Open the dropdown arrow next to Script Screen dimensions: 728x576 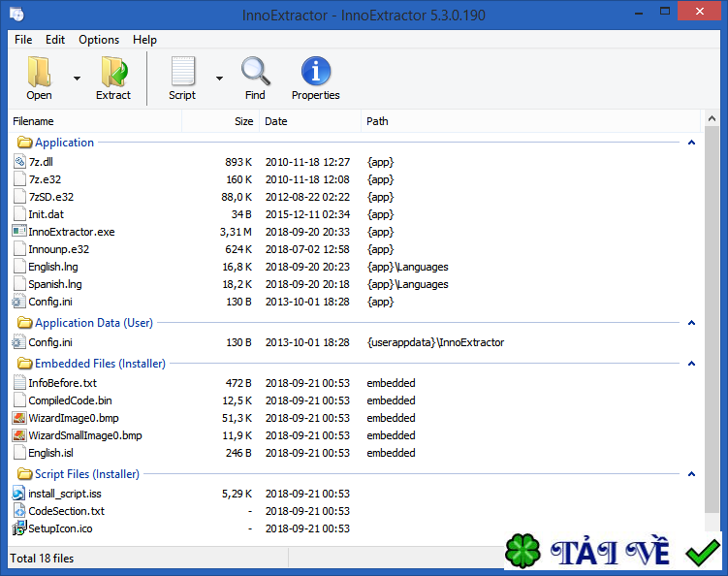pos(219,78)
